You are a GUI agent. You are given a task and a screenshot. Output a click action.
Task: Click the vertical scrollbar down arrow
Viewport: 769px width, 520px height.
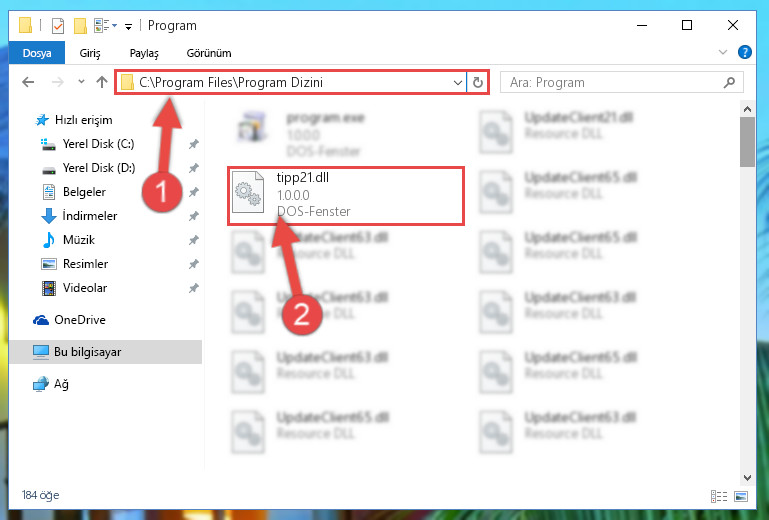(x=747, y=477)
